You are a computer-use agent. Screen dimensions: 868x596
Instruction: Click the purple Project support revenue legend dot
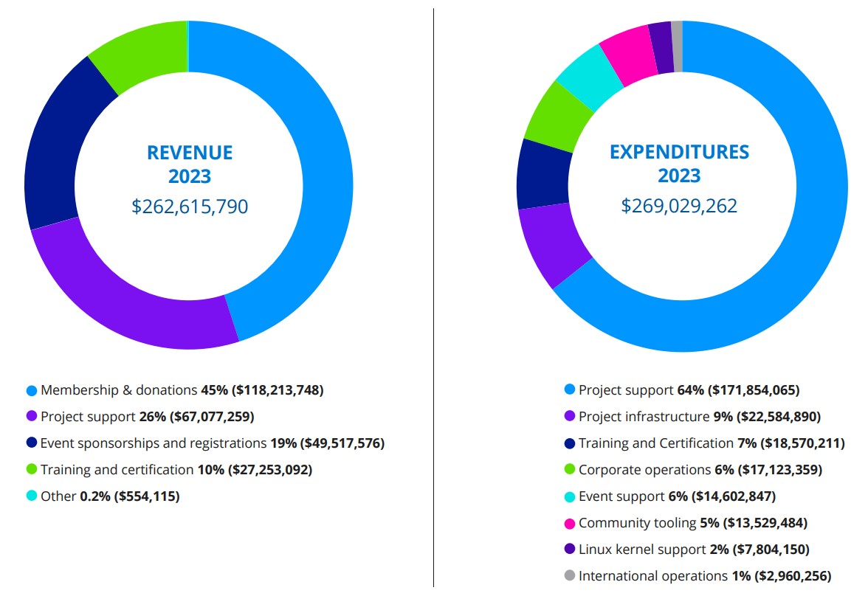coord(32,416)
